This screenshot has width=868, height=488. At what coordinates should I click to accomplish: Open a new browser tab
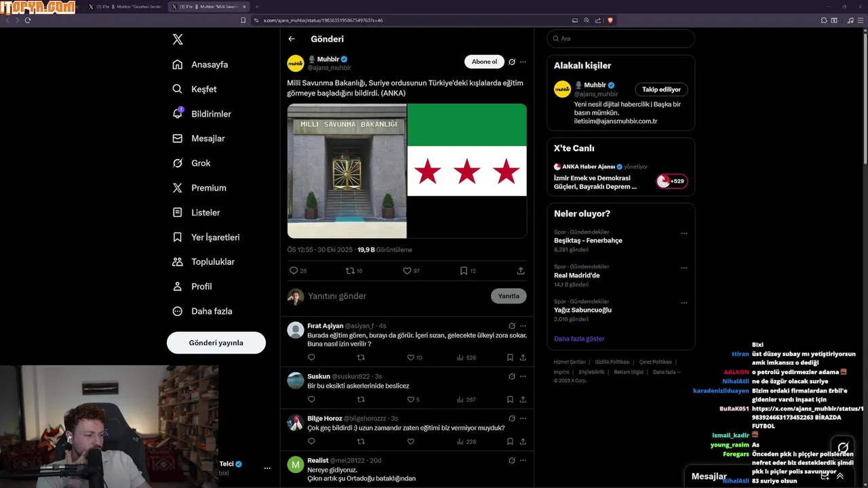coord(257,7)
